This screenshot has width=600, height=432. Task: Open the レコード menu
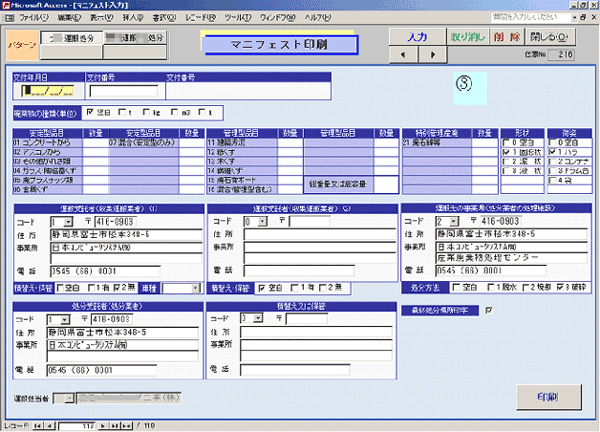point(201,18)
